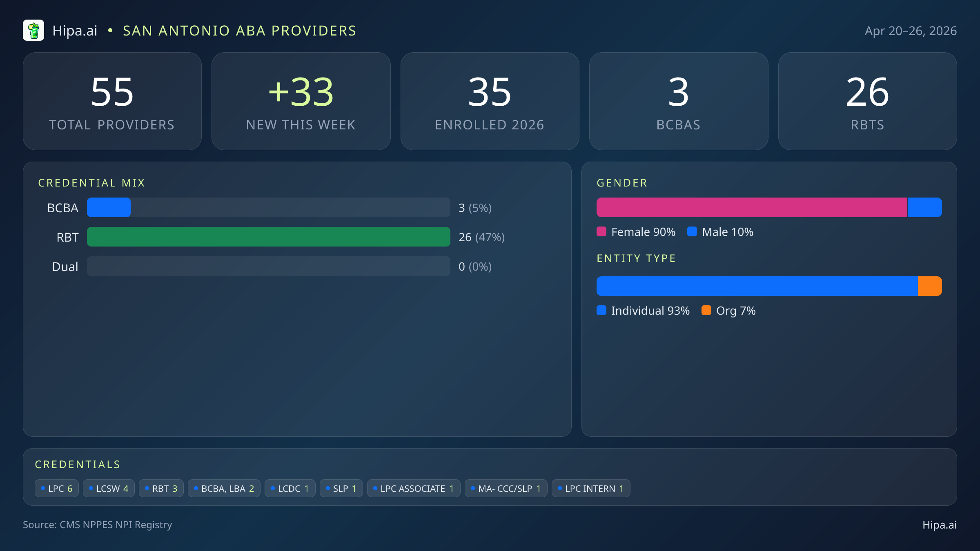Click the Male legend color marker
The width and height of the screenshot is (980, 551).
pyautogui.click(x=692, y=232)
